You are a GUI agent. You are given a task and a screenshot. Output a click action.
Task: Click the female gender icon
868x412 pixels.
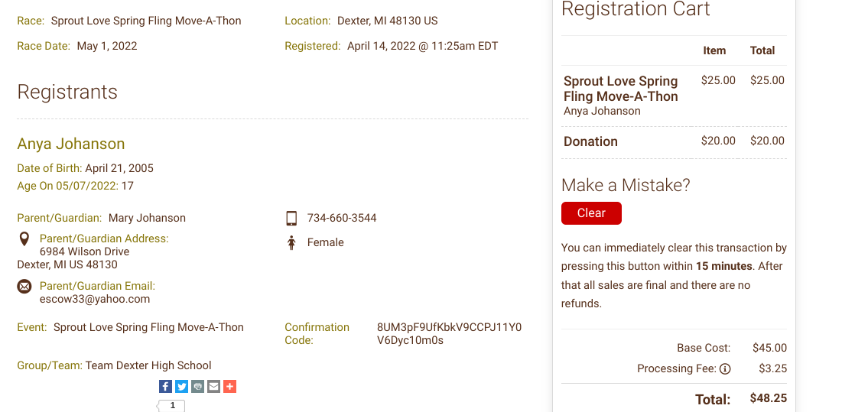click(291, 243)
